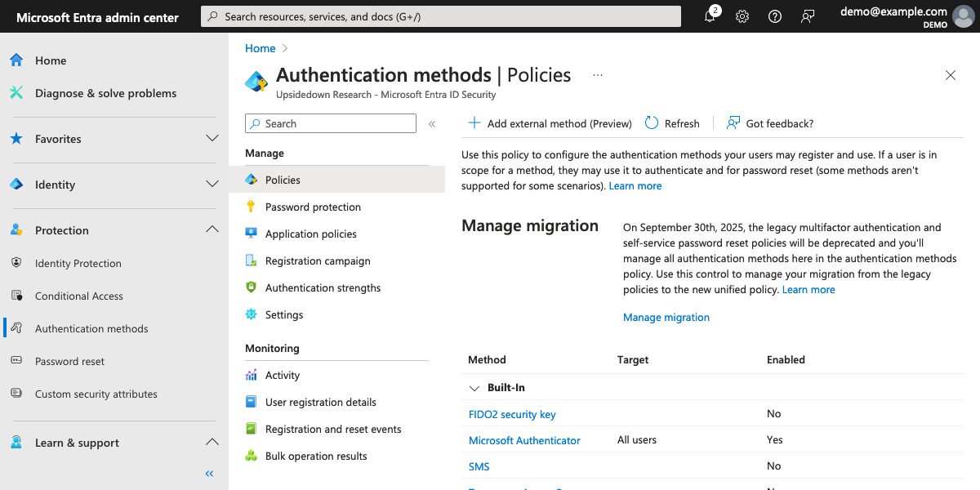Open Settings via the gear icon under Manage
The height and width of the screenshot is (490, 980).
253,314
